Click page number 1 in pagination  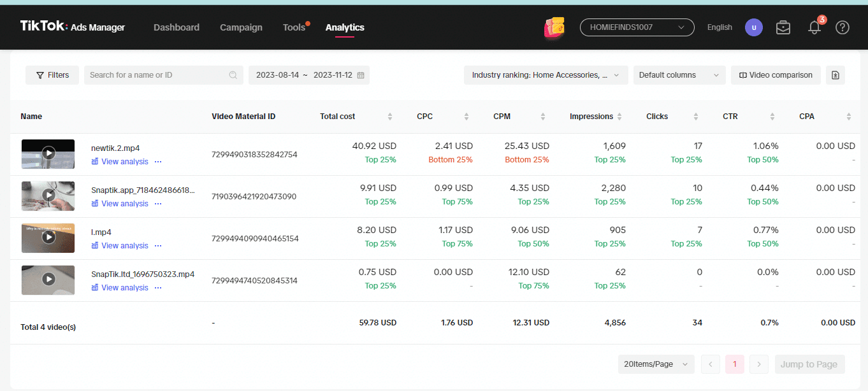[735, 364]
